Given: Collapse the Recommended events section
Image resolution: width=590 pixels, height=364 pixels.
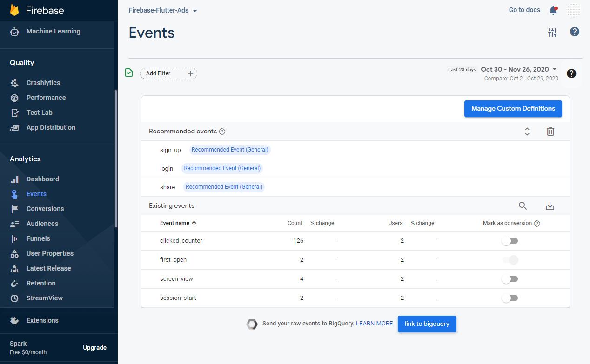Looking at the screenshot, I should click(x=527, y=132).
